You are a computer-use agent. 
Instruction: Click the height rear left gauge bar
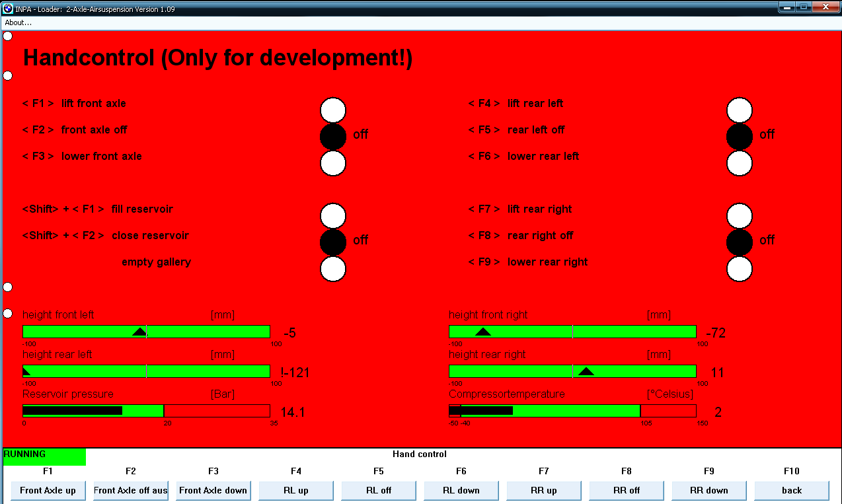[146, 371]
